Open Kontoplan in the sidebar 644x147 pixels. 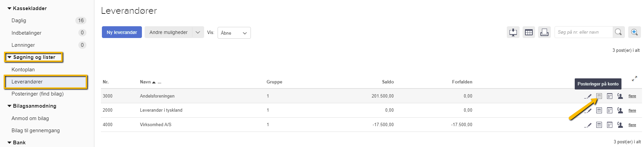click(x=23, y=70)
